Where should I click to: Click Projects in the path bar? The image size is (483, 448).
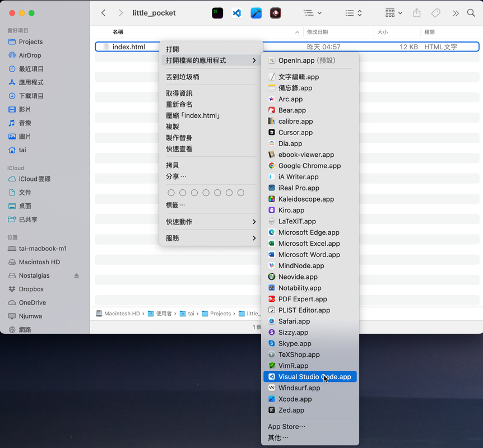pos(216,314)
